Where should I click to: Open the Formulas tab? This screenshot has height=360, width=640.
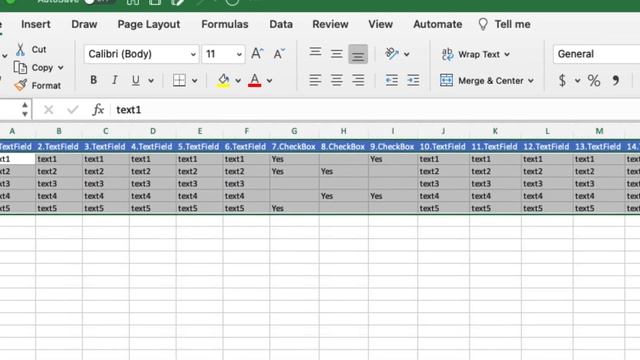tap(224, 24)
